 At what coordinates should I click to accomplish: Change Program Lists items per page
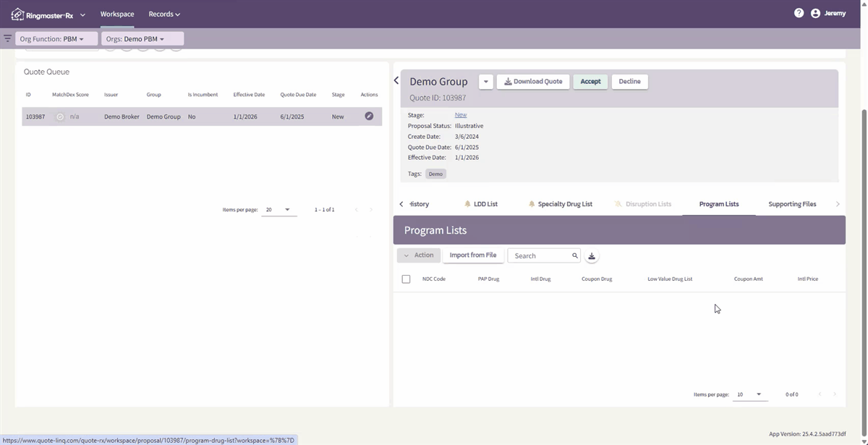pyautogui.click(x=750, y=394)
